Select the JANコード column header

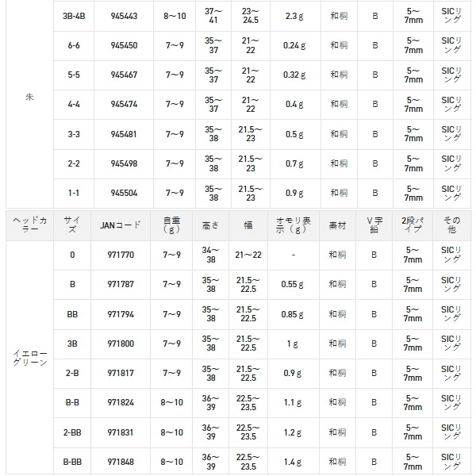(x=120, y=225)
